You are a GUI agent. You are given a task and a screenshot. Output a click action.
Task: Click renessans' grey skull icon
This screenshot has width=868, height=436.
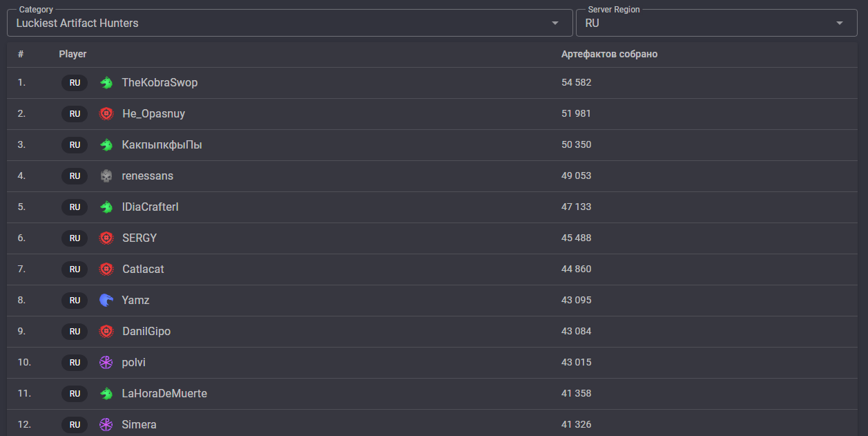(x=106, y=176)
